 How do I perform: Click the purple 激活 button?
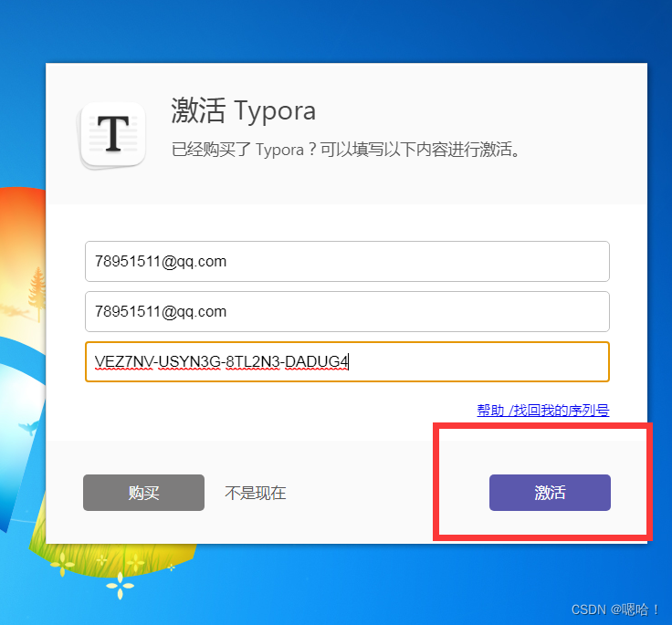(x=550, y=493)
